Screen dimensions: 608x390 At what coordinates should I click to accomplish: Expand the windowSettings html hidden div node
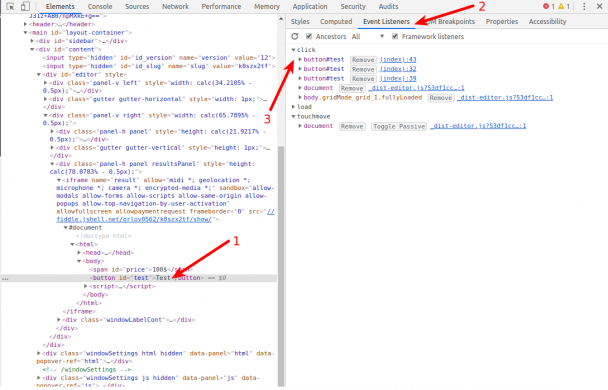38,353
